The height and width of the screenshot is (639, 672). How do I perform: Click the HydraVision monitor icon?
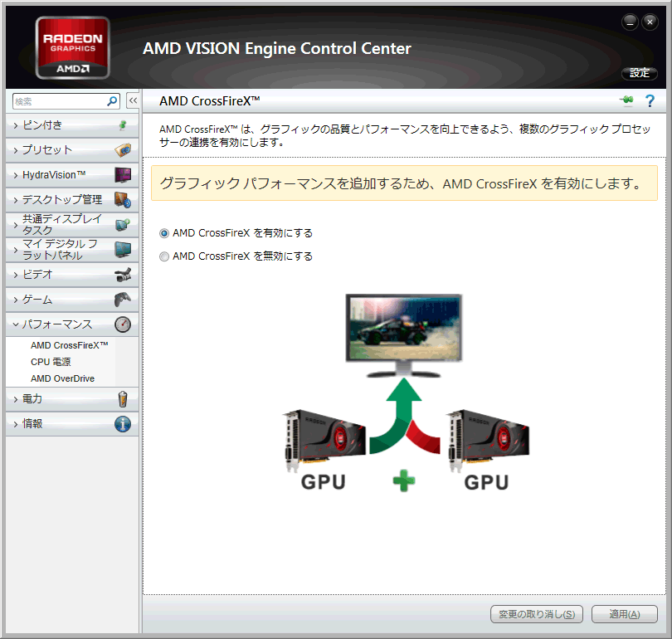[x=123, y=175]
